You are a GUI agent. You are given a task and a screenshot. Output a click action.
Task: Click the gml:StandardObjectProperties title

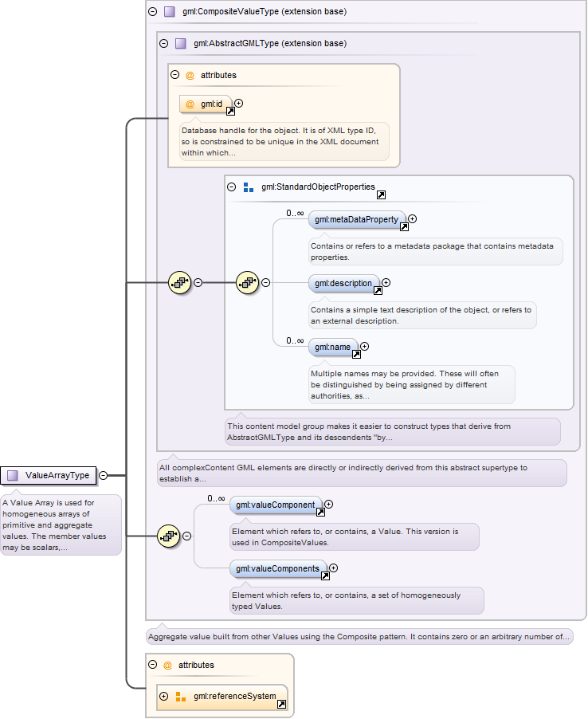point(318,187)
